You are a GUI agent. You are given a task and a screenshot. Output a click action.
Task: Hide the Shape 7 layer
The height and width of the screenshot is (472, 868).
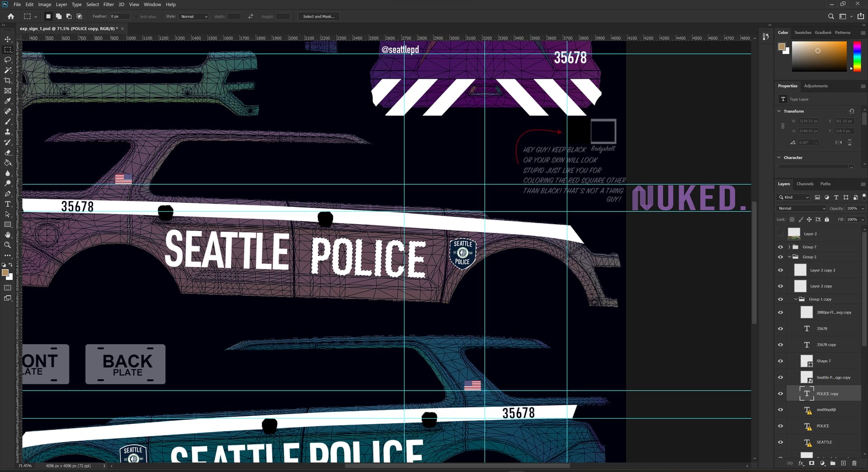780,361
